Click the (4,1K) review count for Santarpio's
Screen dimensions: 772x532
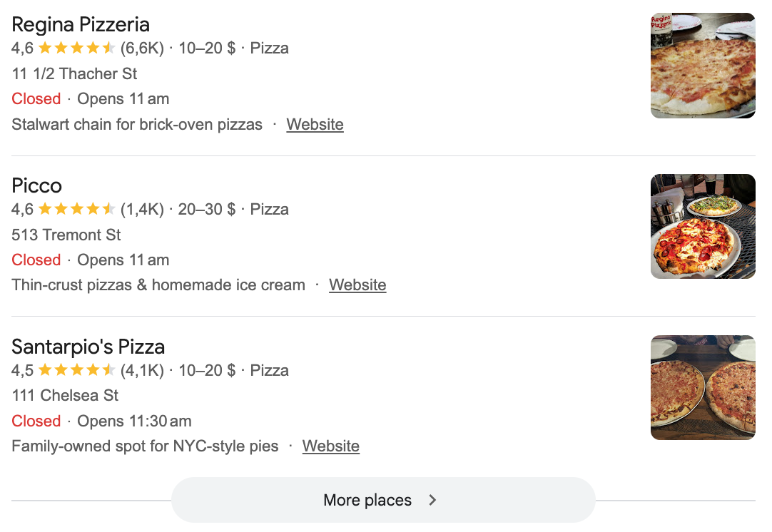click(x=142, y=370)
